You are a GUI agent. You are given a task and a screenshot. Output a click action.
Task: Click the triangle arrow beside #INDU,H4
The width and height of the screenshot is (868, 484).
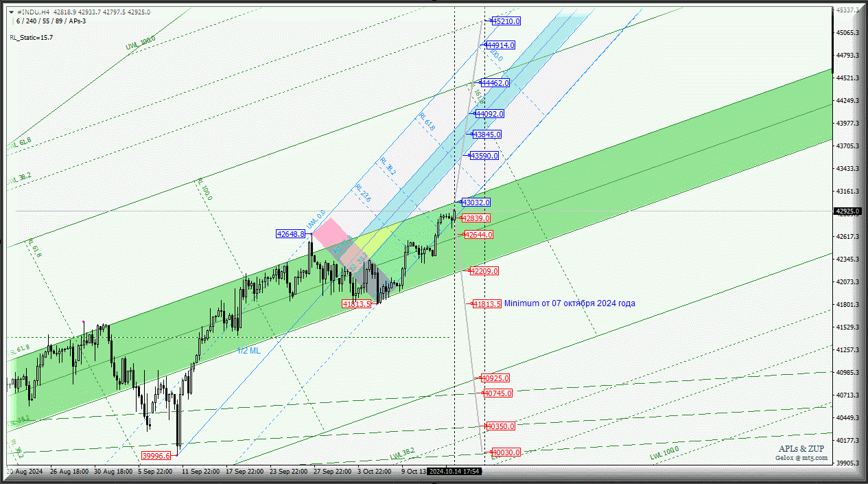[14, 12]
